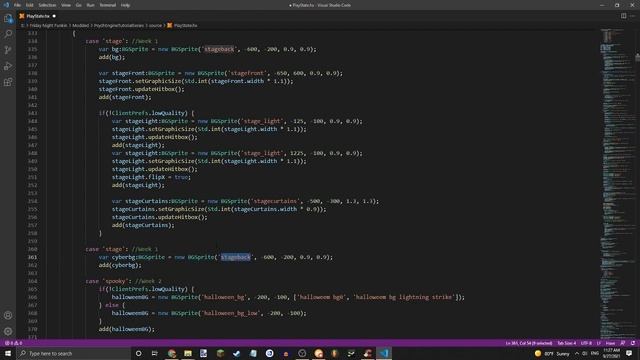Click the PlayState.hx breadcrumb item
The height and width of the screenshot is (360, 640).
pyautogui.click(x=182, y=25)
